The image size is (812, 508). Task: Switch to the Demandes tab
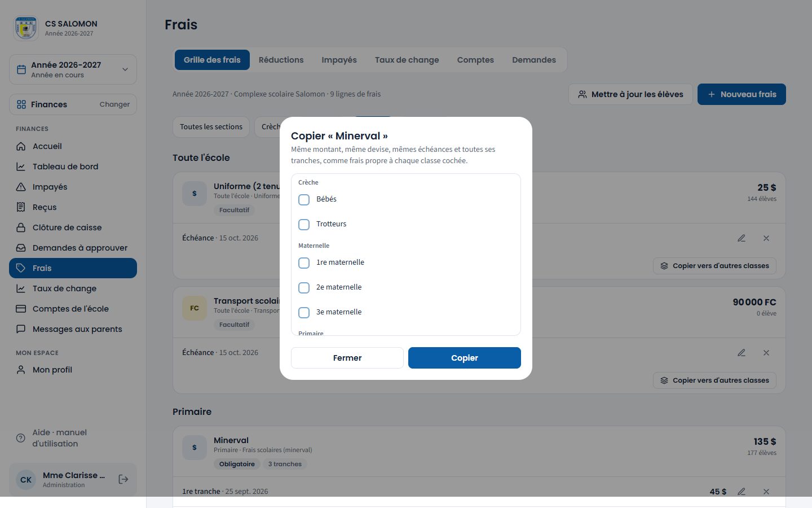(x=533, y=60)
